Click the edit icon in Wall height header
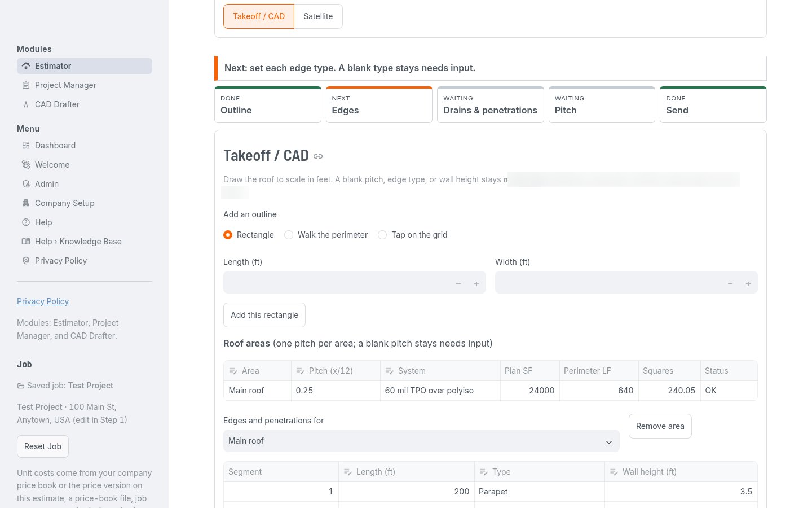The width and height of the screenshot is (812, 508). coord(614,472)
